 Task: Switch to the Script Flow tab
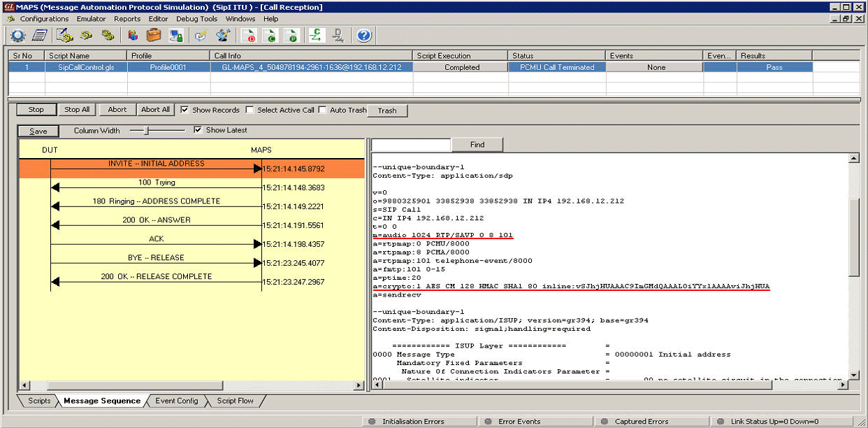[x=236, y=401]
